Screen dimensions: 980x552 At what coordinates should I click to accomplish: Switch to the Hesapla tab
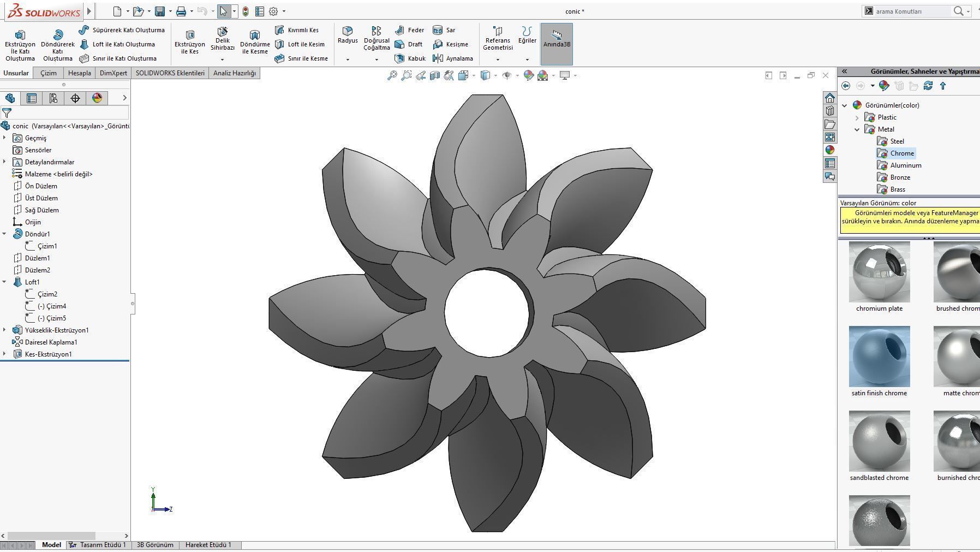pos(80,73)
